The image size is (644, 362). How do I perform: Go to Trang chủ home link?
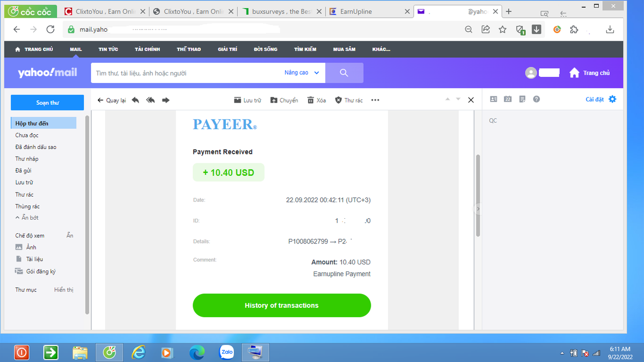(x=590, y=73)
